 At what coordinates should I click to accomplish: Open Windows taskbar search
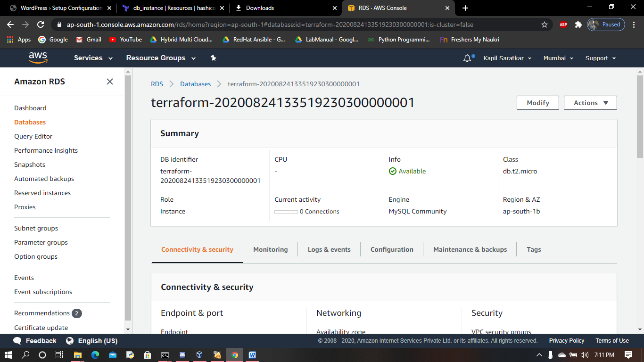click(26, 355)
